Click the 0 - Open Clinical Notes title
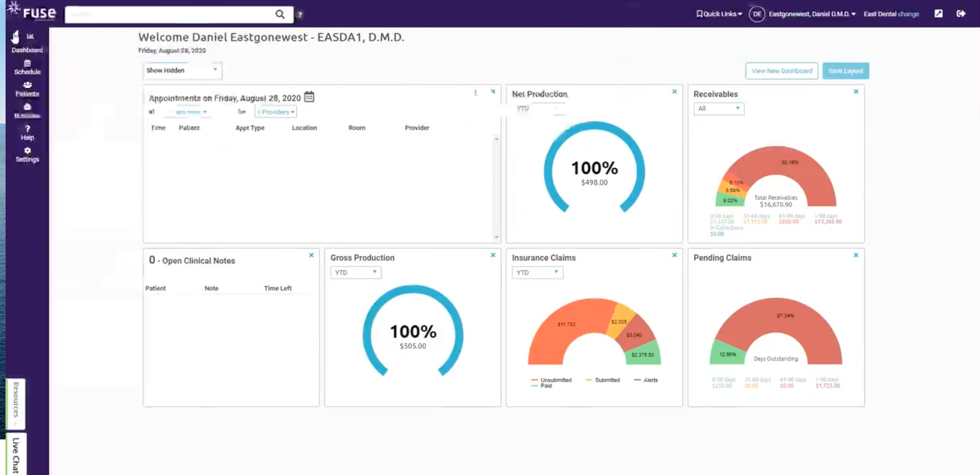This screenshot has height=475, width=980. 192,260
